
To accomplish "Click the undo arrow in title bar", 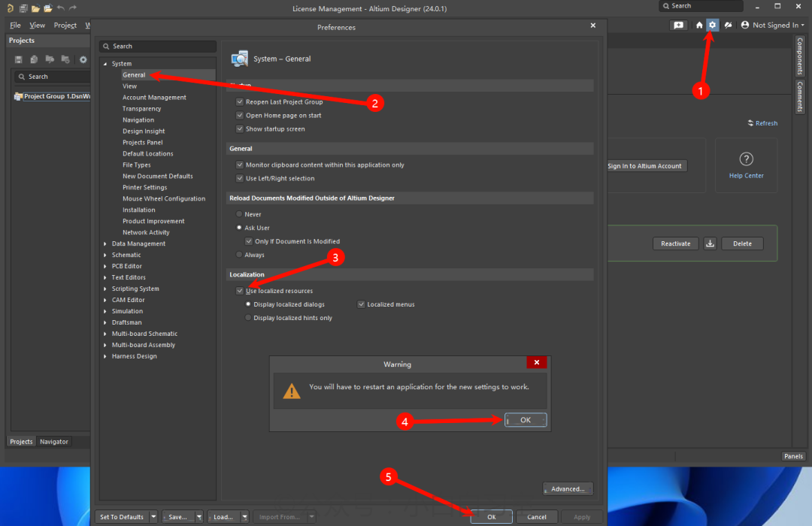I will (61, 8).
